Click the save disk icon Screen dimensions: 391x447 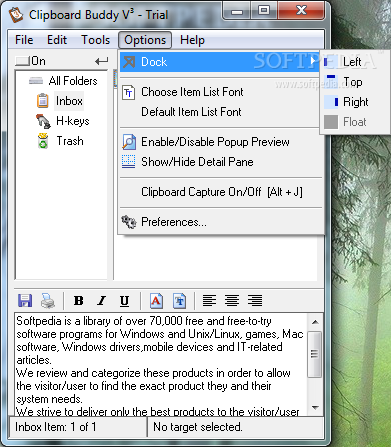tap(25, 300)
